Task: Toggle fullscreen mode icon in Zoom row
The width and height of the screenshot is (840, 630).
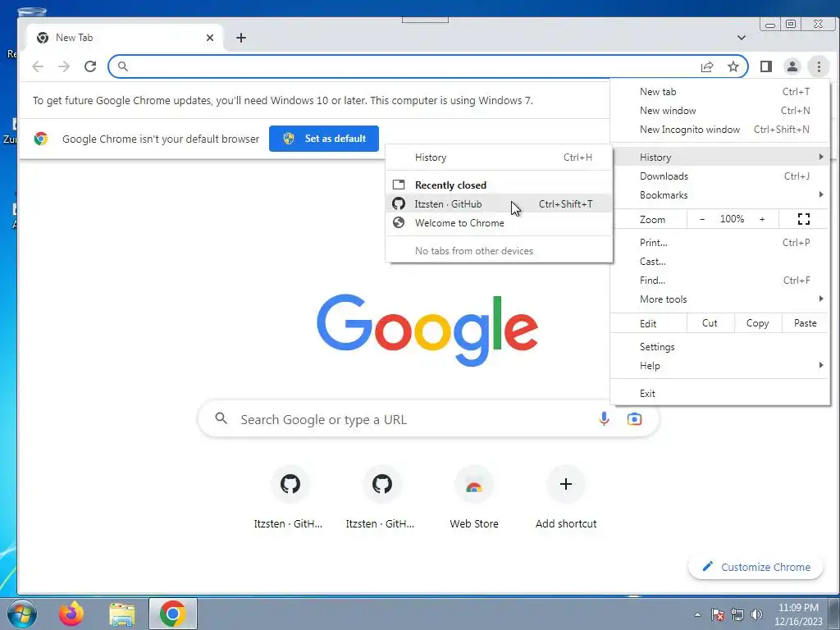Action: tap(804, 219)
